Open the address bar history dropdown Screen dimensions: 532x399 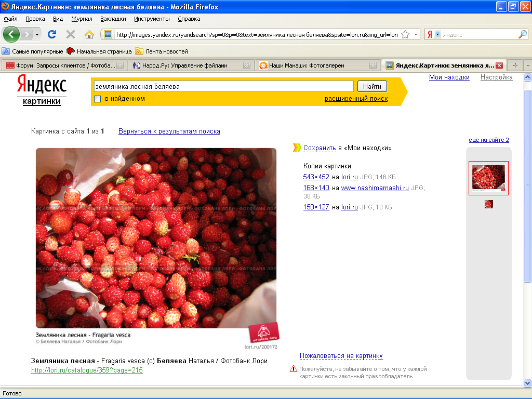tap(416, 35)
